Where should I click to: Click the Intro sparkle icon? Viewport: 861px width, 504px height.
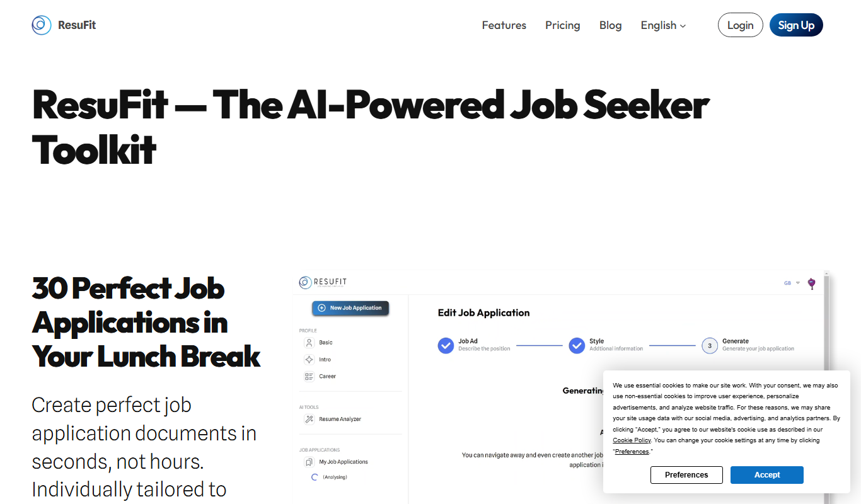pos(309,360)
